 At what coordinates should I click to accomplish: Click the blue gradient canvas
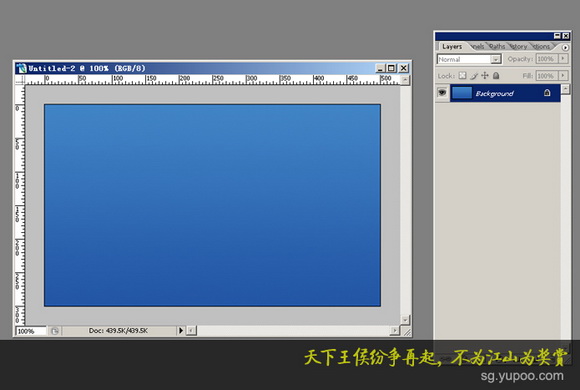tap(212, 205)
